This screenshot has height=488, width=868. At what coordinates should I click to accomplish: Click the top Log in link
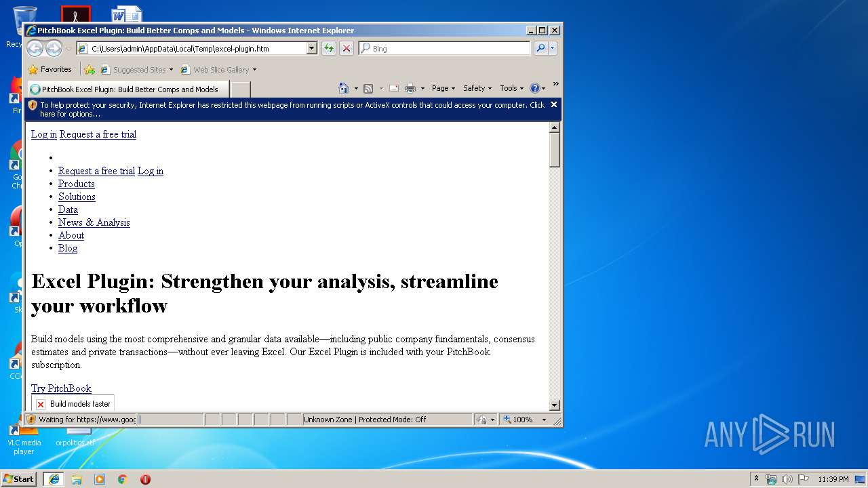(44, 134)
